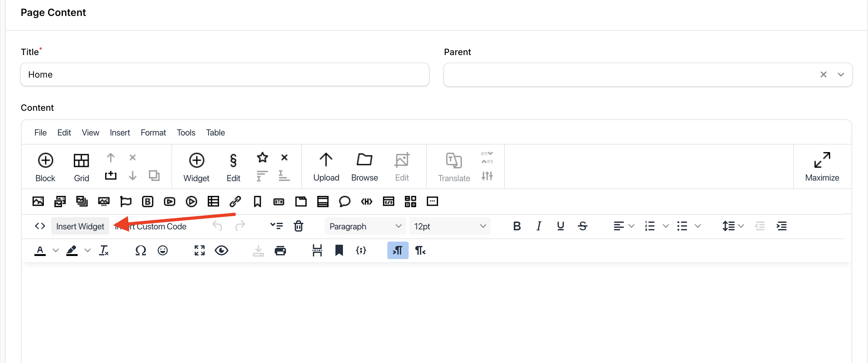Click the Insert Widget button
Image resolution: width=868 pixels, height=363 pixels.
click(80, 226)
